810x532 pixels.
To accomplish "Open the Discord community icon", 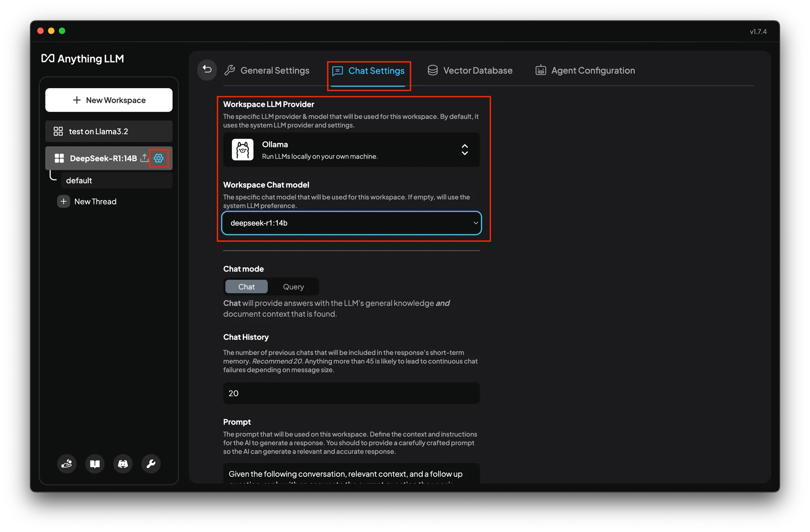I will coord(123,464).
